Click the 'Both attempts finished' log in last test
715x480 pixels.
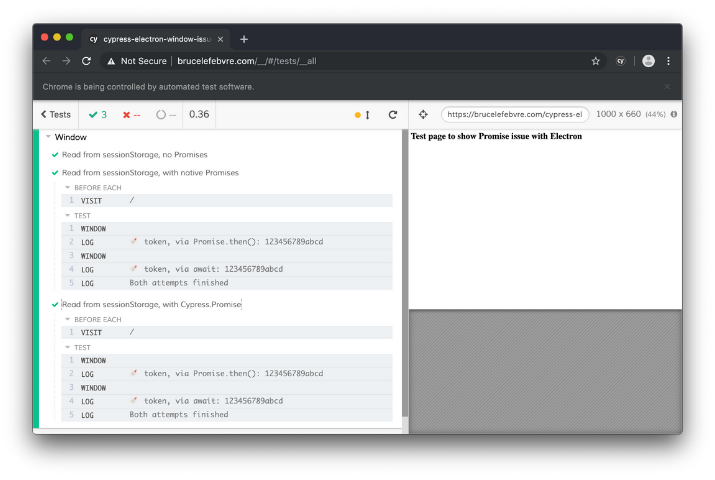pyautogui.click(x=178, y=414)
